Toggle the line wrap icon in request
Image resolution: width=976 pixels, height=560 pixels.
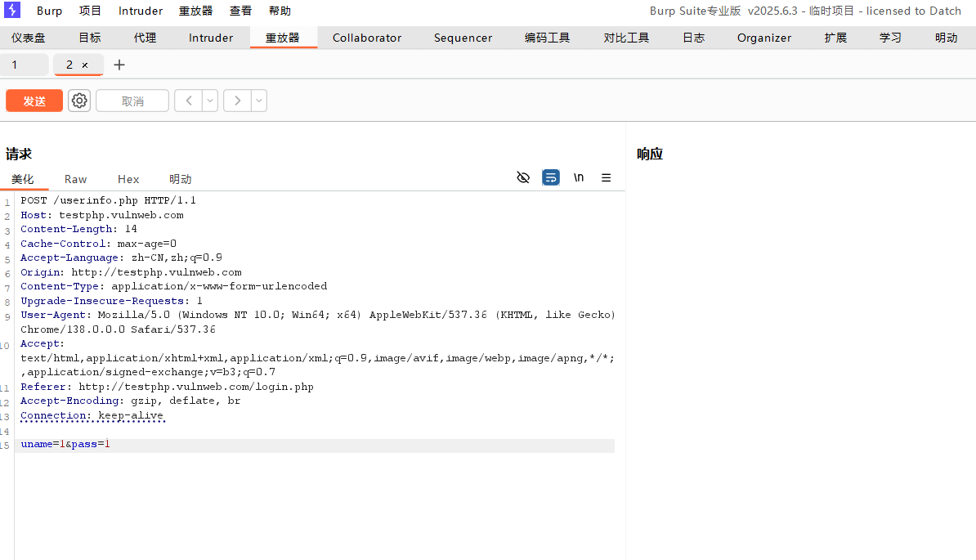[551, 178]
